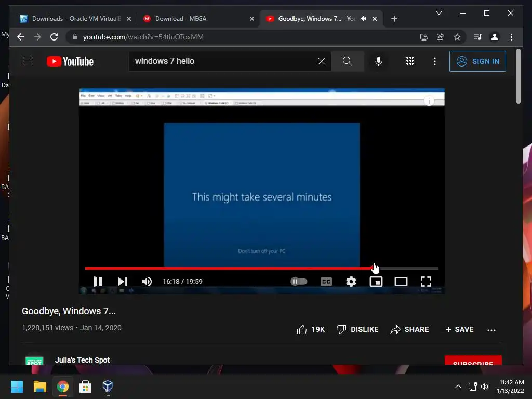Enter full screen video mode
This screenshot has width=532, height=399.
click(x=426, y=281)
